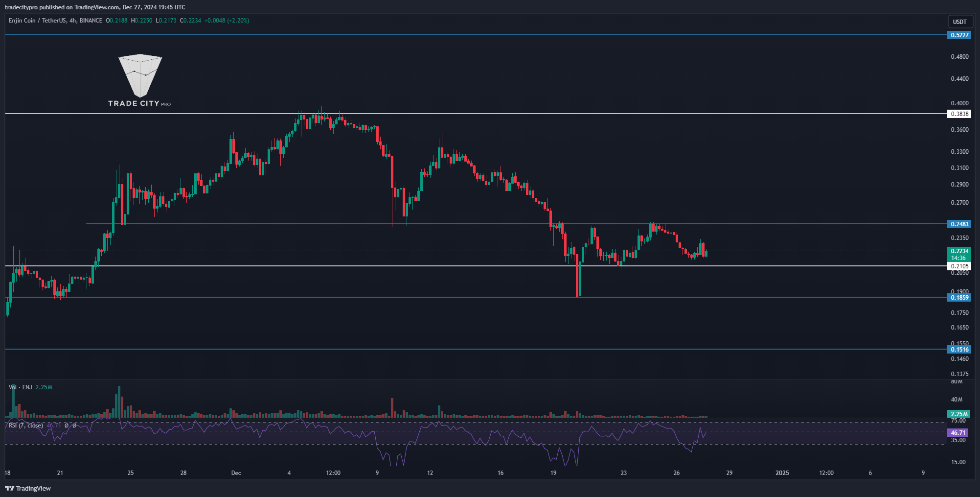The image size is (980, 497).
Task: Click the 0.3100 price scale tick
Action: (x=959, y=168)
